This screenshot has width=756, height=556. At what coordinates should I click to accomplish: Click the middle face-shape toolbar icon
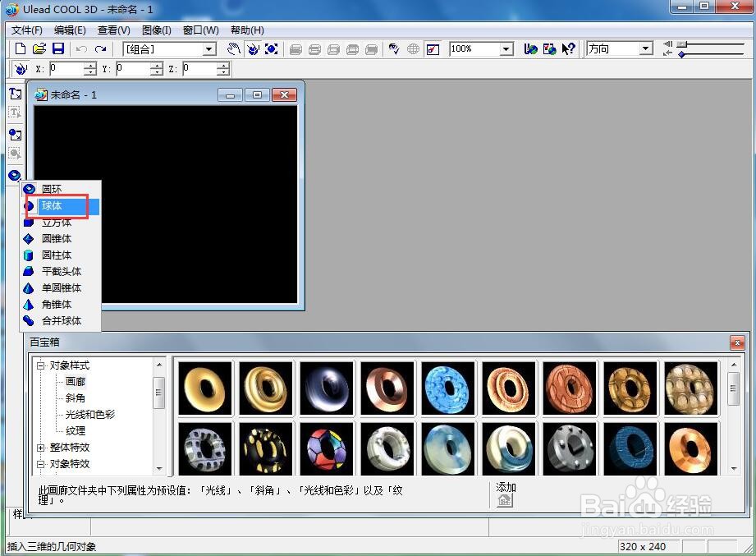(x=333, y=49)
